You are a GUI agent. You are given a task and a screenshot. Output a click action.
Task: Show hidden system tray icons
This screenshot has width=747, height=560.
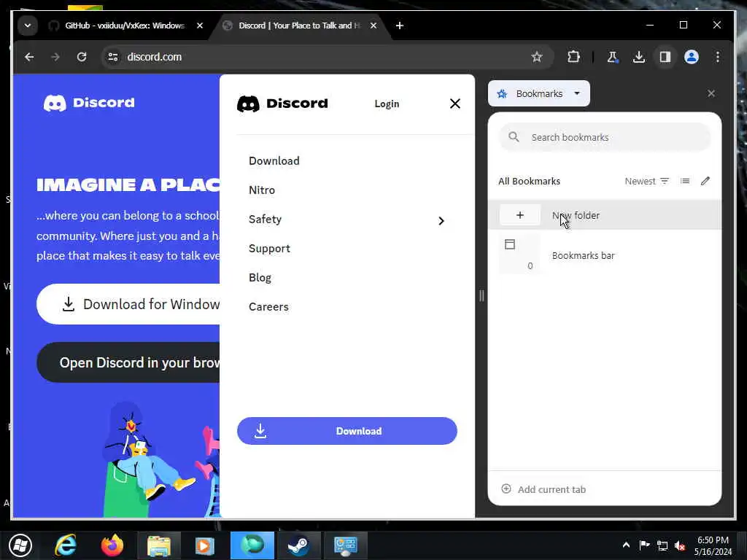point(626,545)
